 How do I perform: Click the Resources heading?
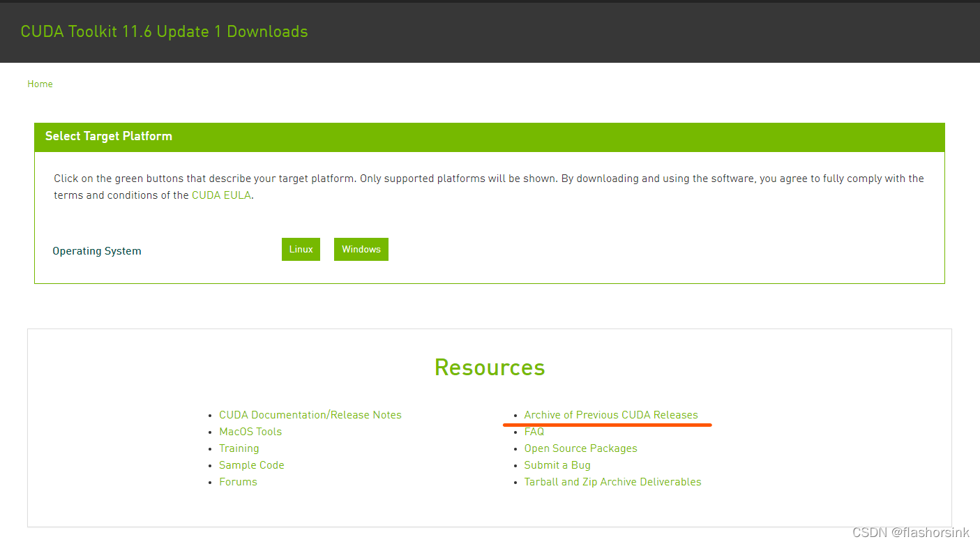pos(490,367)
